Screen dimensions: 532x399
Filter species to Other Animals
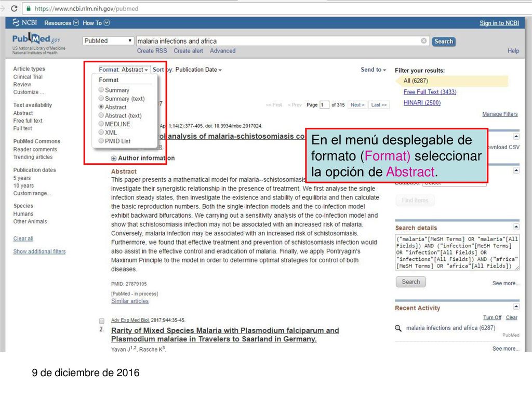pyautogui.click(x=30, y=221)
